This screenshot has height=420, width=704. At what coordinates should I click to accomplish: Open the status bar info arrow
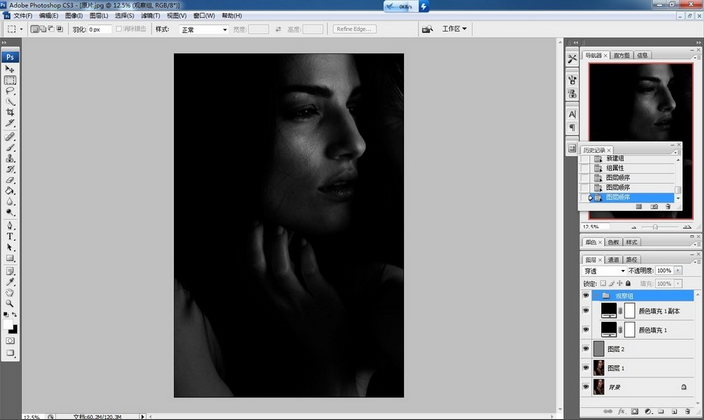142,417
